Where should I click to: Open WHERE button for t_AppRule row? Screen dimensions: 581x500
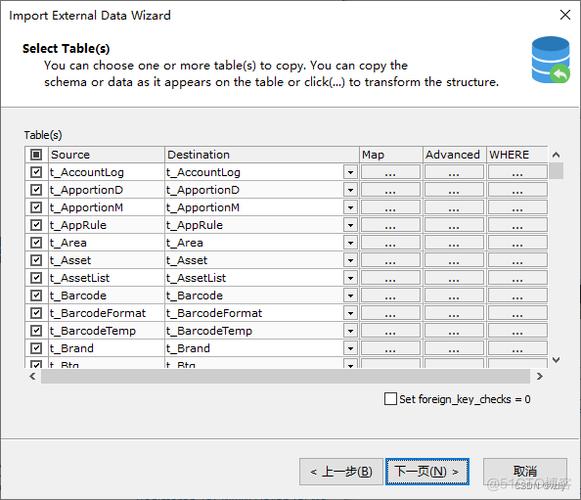pos(518,225)
